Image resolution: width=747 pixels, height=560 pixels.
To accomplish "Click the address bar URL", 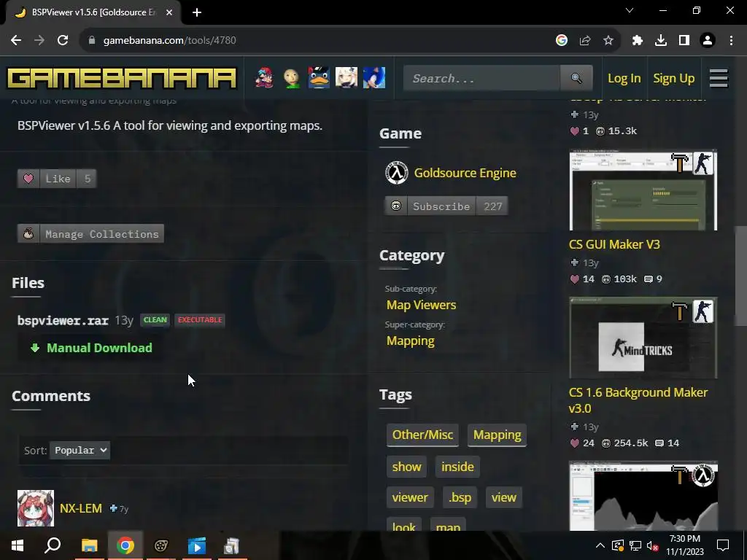I will click(169, 41).
